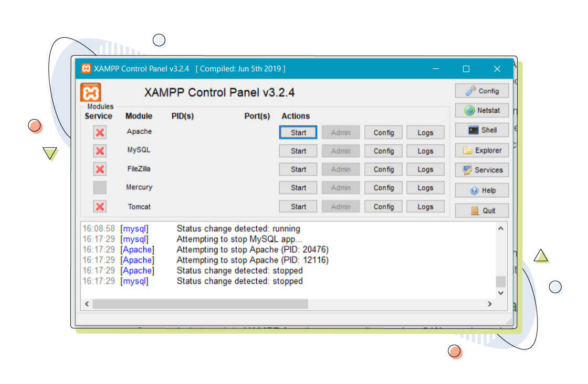The width and height of the screenshot is (588, 384).
Task: Close the XAMPP Control Panel window
Action: (x=497, y=69)
